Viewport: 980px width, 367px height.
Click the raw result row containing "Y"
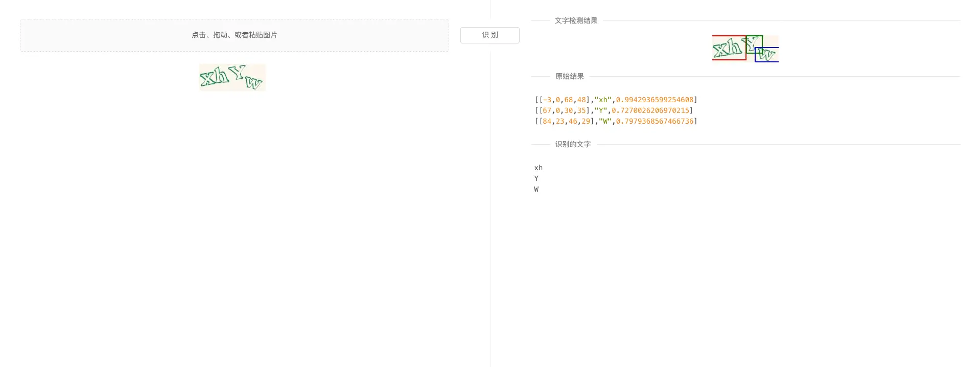pyautogui.click(x=614, y=110)
